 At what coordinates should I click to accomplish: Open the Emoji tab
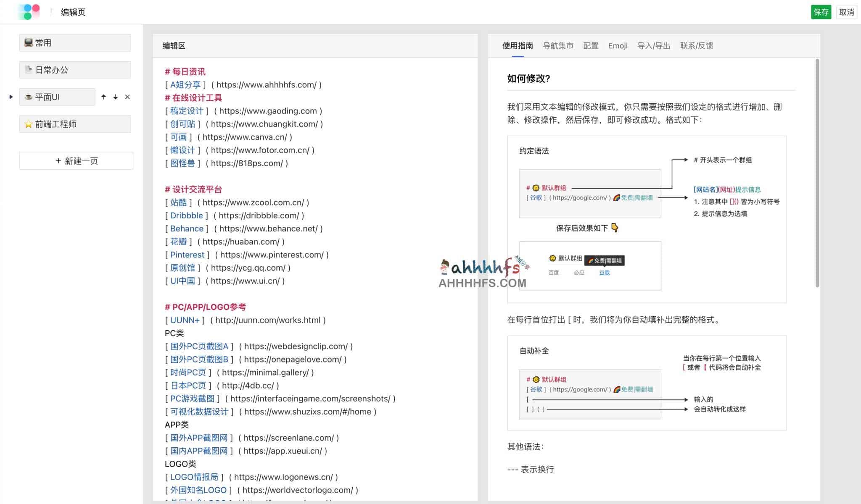(x=618, y=45)
